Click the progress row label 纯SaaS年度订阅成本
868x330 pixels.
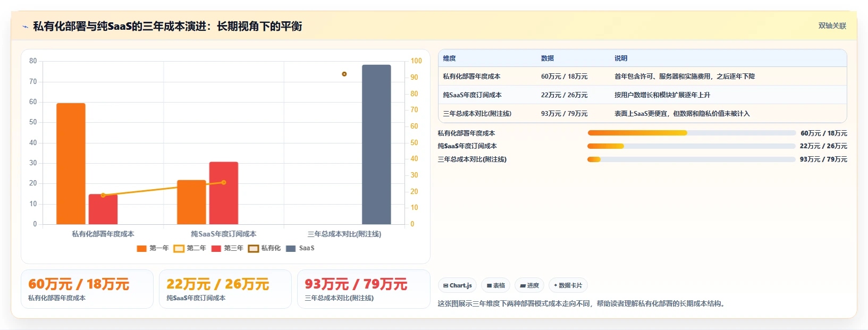pos(467,146)
